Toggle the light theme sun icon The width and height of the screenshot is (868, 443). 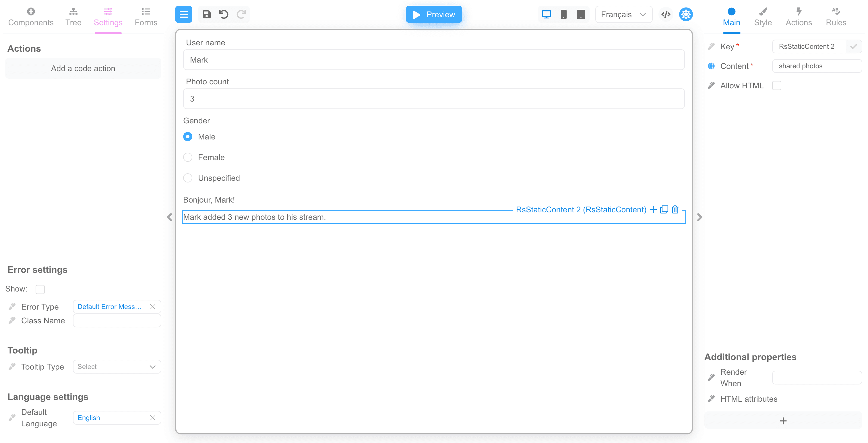click(x=686, y=14)
